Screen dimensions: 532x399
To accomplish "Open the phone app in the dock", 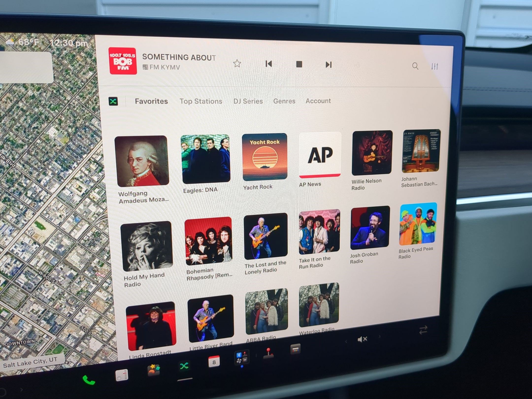I will [89, 380].
